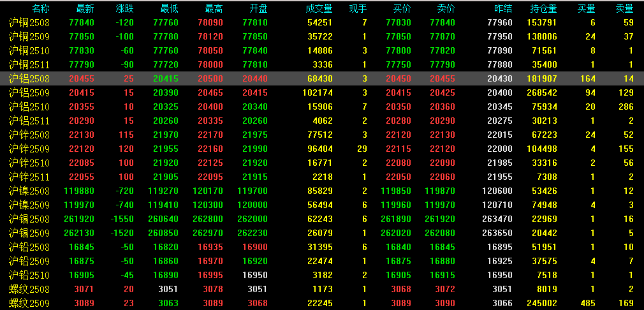Click volume 54251 in 沪铜2508 row

click(320, 22)
